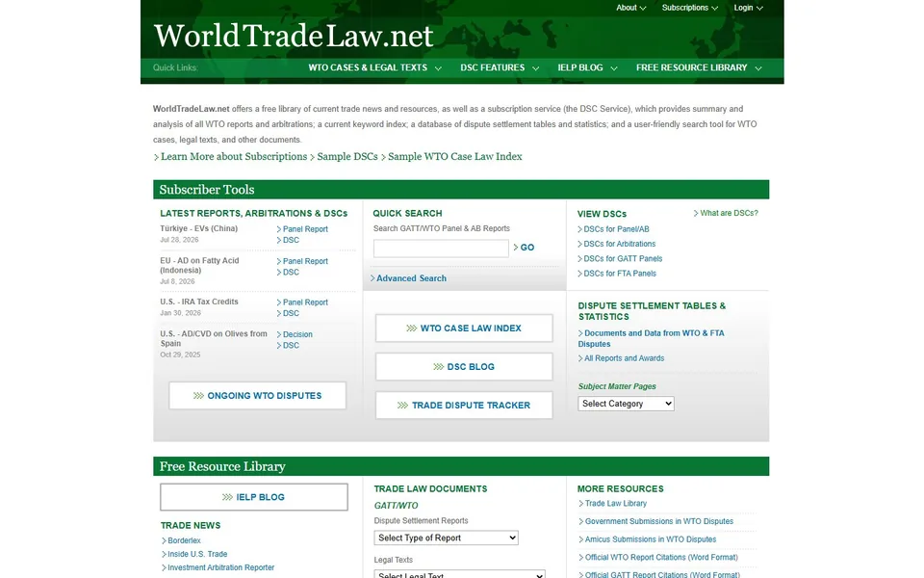Click the GO search button
The width and height of the screenshot is (924, 578).
pos(524,248)
